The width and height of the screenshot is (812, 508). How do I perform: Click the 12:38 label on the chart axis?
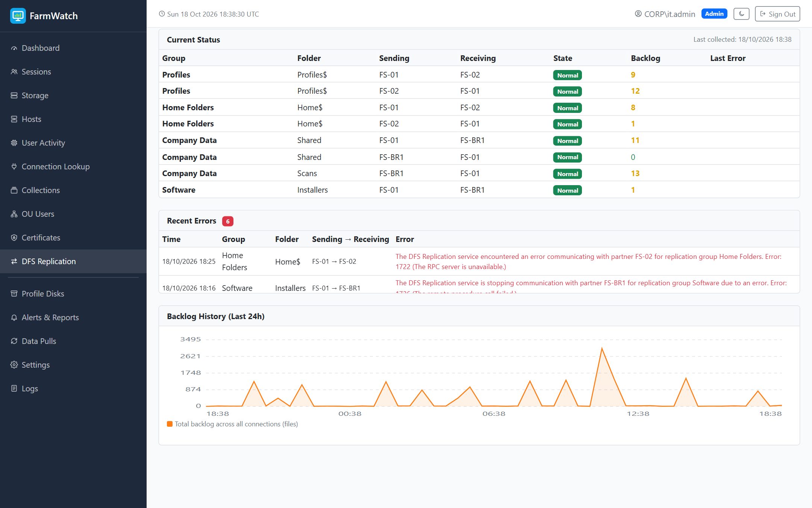[638, 414]
